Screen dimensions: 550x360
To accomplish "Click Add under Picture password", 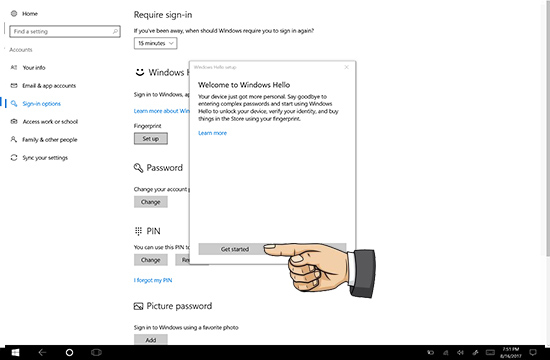I will coord(150,339).
